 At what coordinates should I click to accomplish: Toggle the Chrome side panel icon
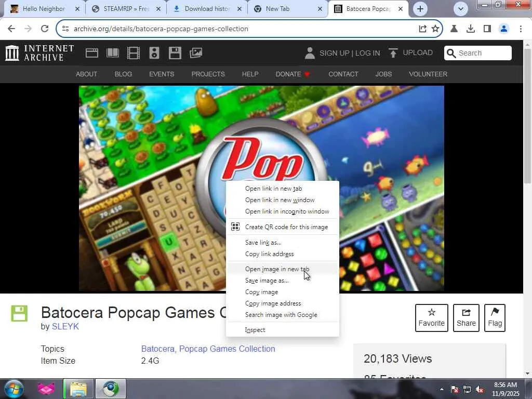(487, 29)
